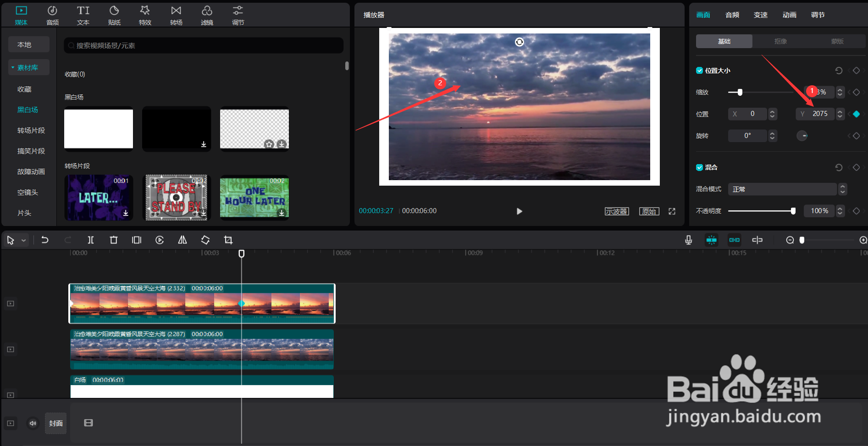Click the microphone record icon

[x=688, y=240]
